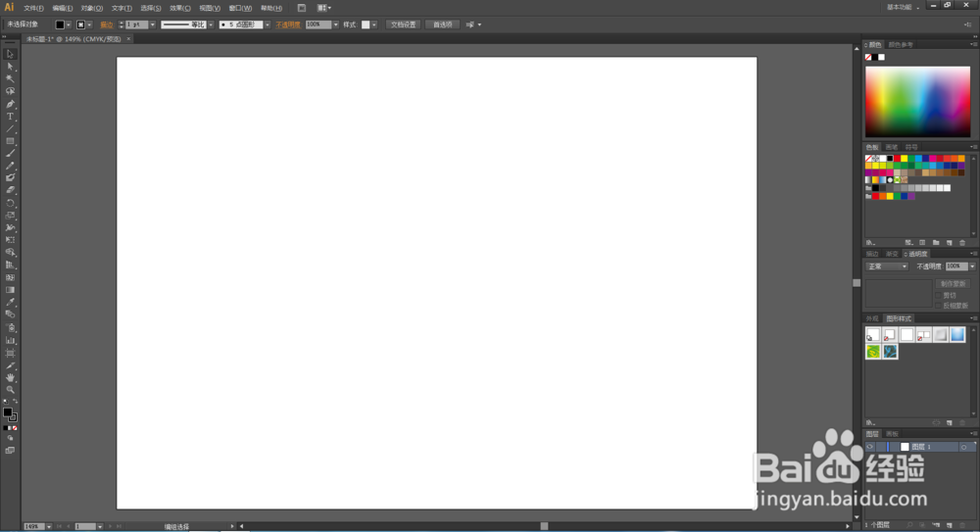980x532 pixels.
Task: Open the 5 点圆形 brush dropdown
Action: (268, 25)
